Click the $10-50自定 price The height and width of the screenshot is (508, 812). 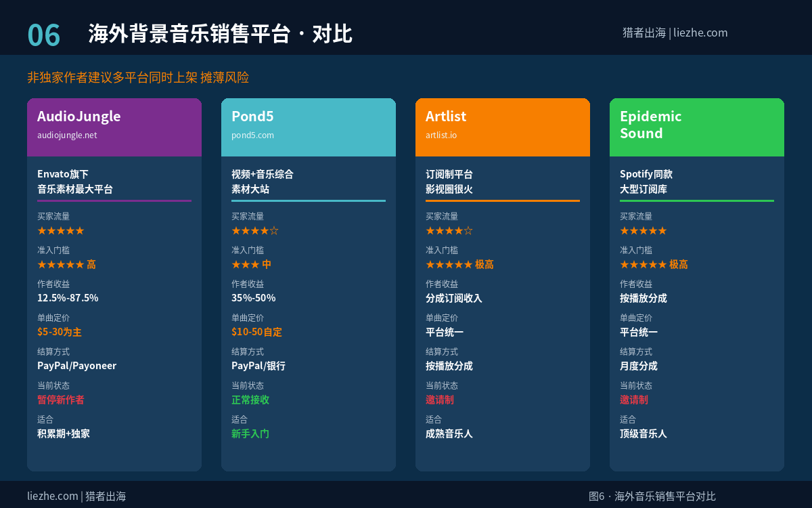pos(256,332)
